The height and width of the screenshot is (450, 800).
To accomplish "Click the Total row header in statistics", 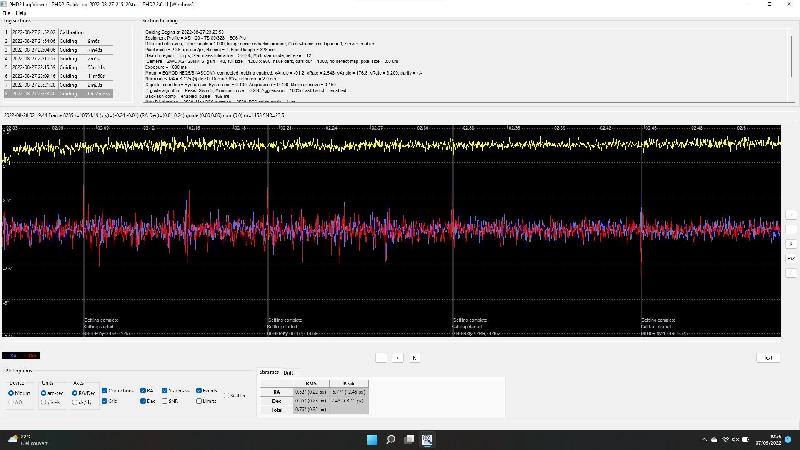I will click(x=277, y=410).
